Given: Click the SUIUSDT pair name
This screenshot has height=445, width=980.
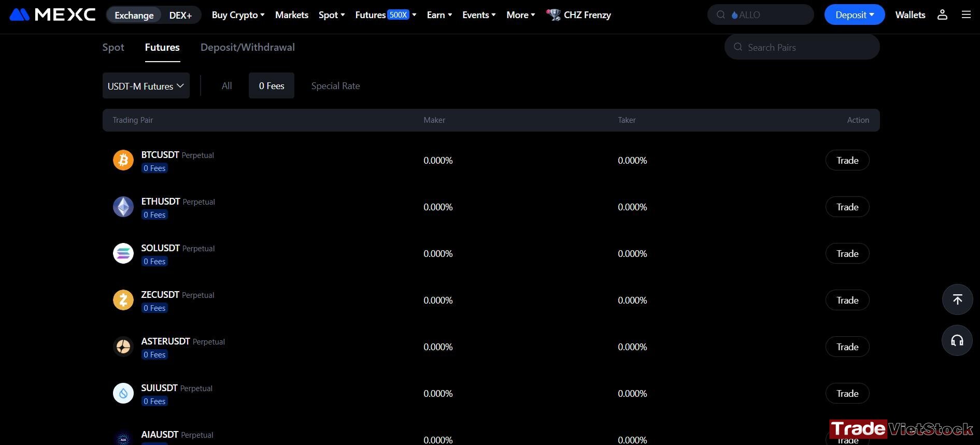Looking at the screenshot, I should click(160, 387).
